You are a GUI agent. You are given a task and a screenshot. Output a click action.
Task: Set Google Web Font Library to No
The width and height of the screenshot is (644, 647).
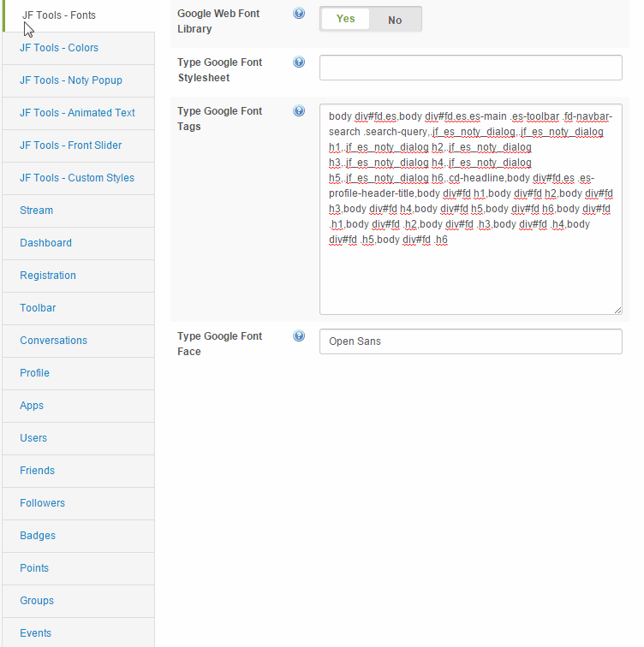[395, 20]
